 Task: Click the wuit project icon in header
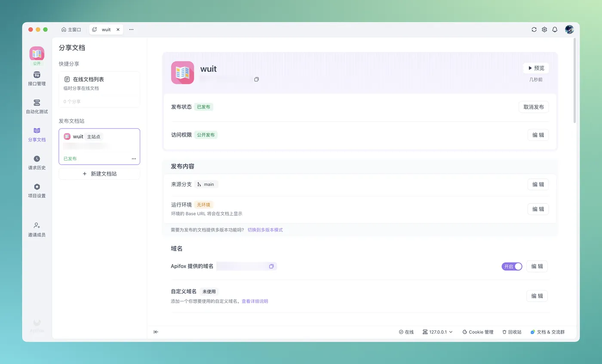click(x=182, y=73)
